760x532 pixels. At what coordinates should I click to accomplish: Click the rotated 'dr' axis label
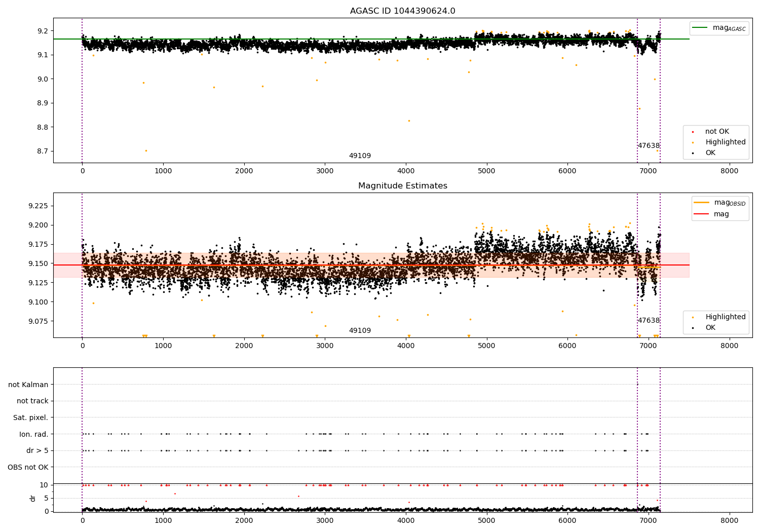point(32,498)
